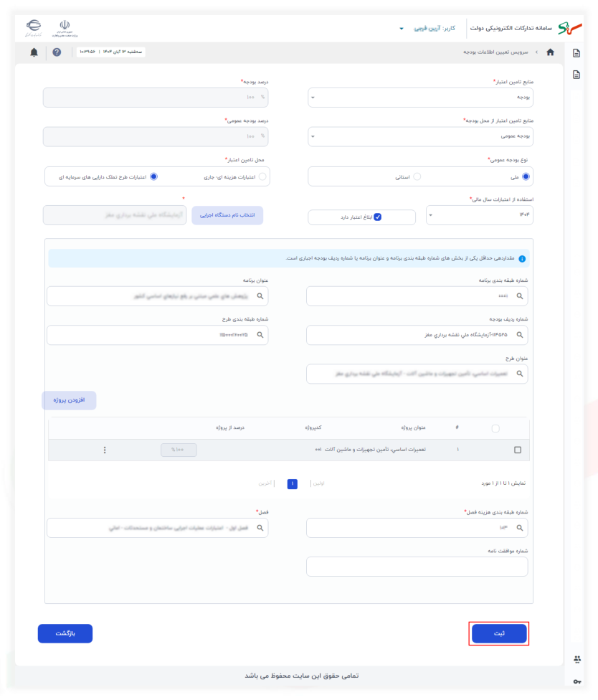Click the Setad logo at top right
The width and height of the screenshot is (598, 700).
(570, 28)
